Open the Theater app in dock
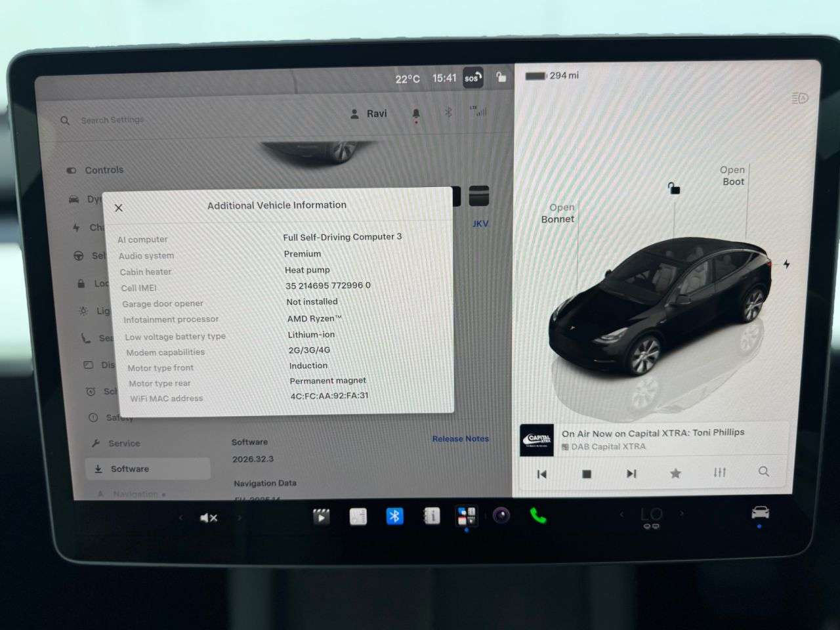 [321, 516]
